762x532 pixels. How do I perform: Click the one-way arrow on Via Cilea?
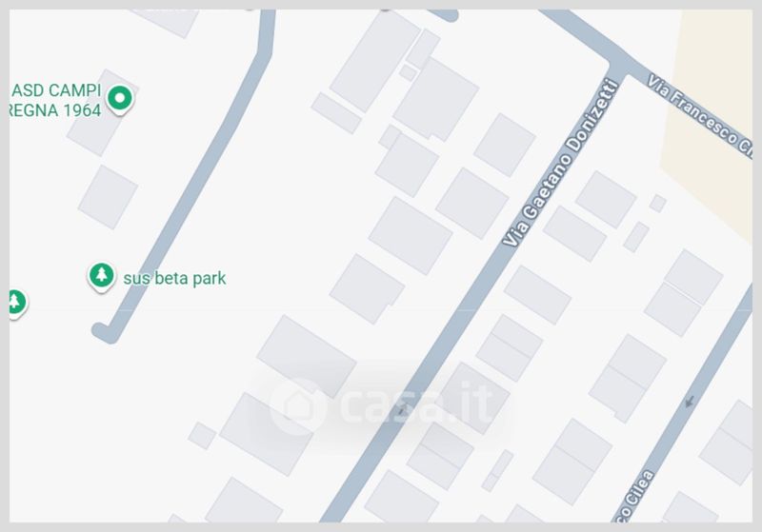[689, 402]
